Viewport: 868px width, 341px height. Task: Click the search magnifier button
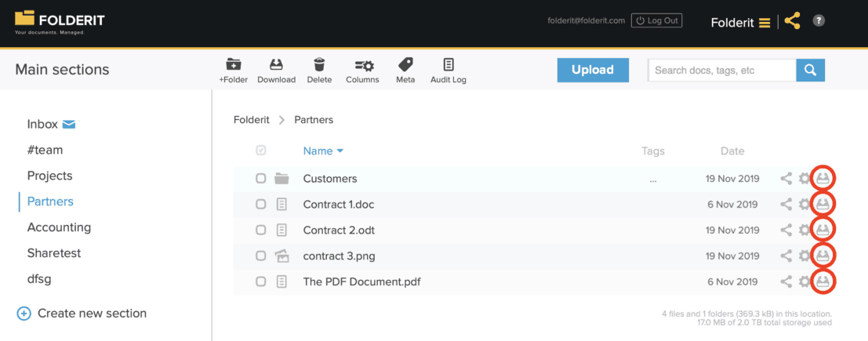(811, 71)
